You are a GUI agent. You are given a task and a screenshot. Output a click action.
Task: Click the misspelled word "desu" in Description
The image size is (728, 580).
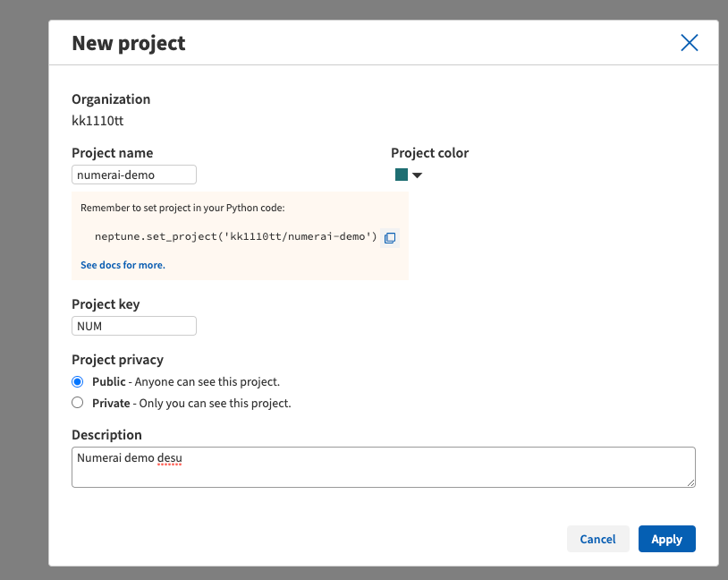pyautogui.click(x=169, y=458)
